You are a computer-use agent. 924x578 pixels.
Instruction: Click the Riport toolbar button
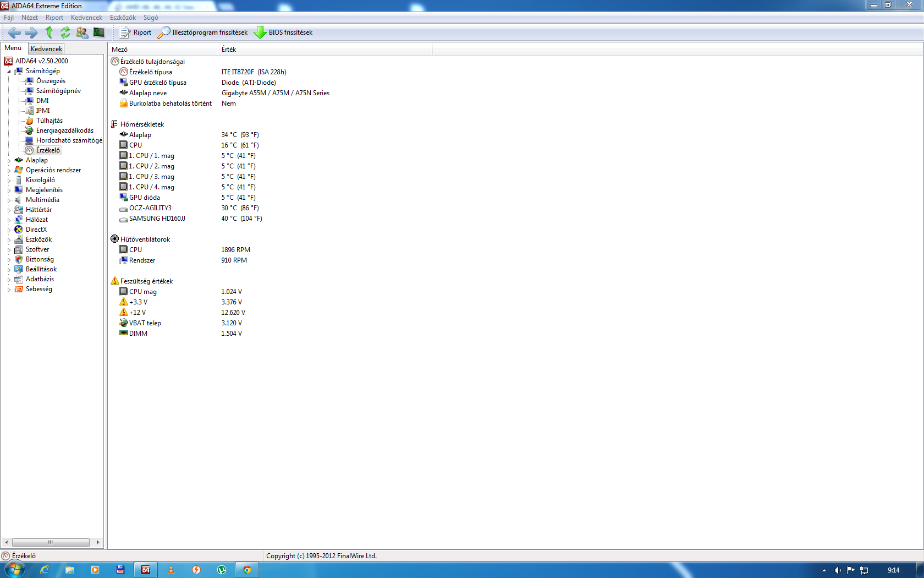tap(135, 32)
